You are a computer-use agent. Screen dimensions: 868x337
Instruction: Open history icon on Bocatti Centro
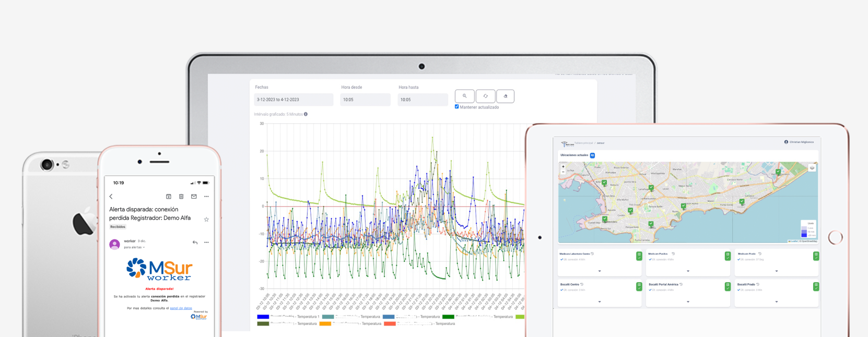point(582,284)
